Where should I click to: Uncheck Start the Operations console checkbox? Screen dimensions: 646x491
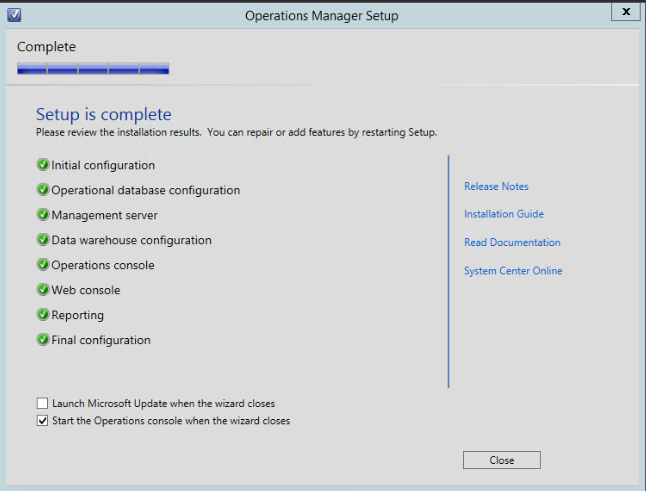click(x=42, y=421)
